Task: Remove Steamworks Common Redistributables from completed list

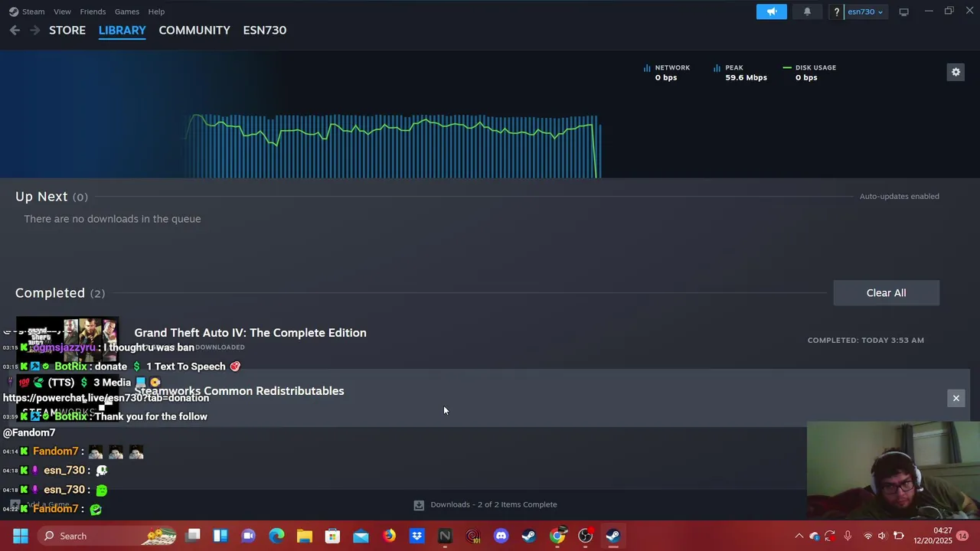Action: click(x=955, y=398)
